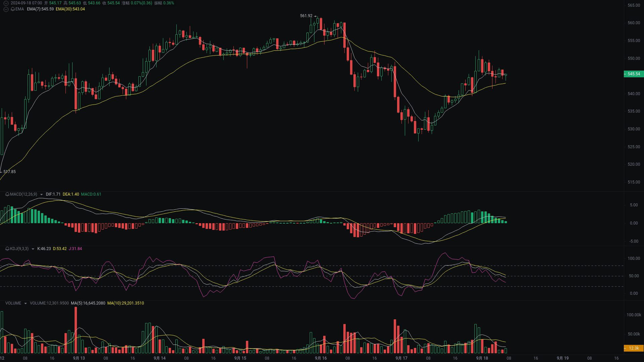The height and width of the screenshot is (362, 644).
Task: Open the MACD(12,26,9) dropdown arrow
Action: (41, 195)
